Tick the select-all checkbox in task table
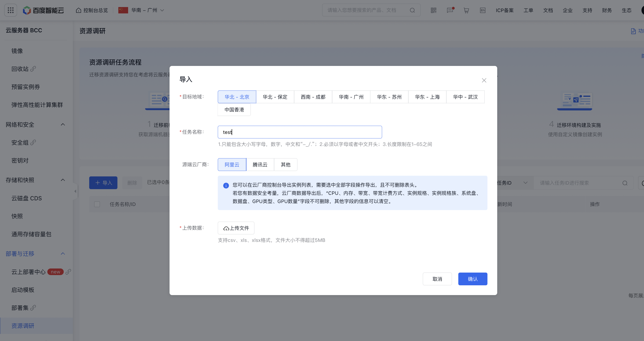 (97, 204)
